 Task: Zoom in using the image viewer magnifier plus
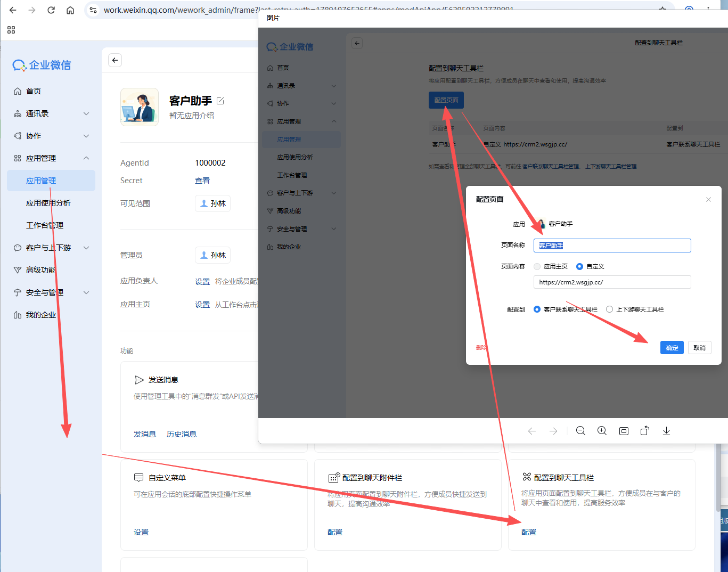pyautogui.click(x=602, y=431)
